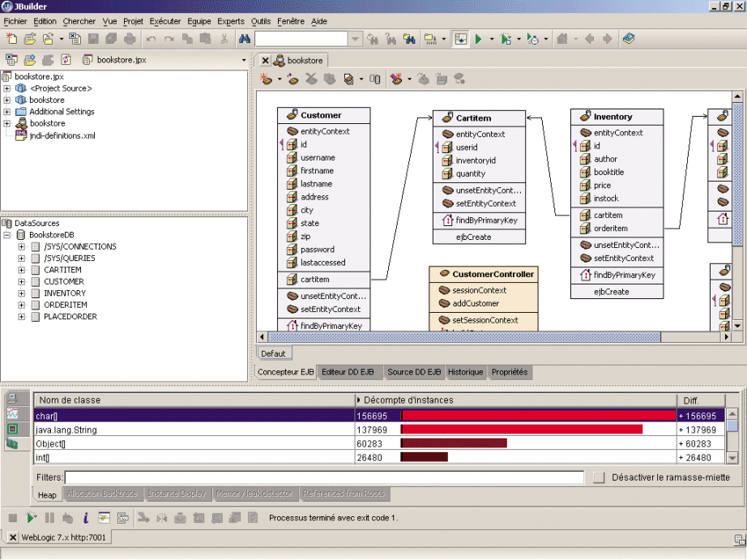Switch to the Source DD EJB tab

413,372
